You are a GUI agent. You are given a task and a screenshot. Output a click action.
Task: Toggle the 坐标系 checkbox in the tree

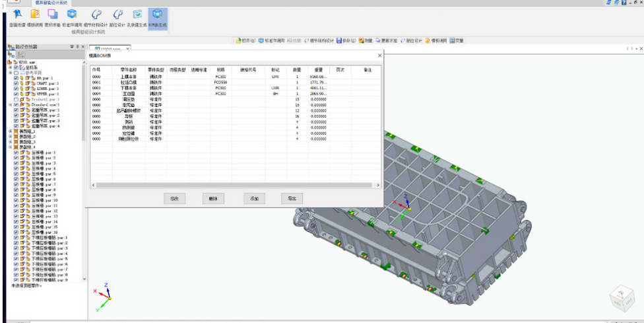(x=16, y=67)
